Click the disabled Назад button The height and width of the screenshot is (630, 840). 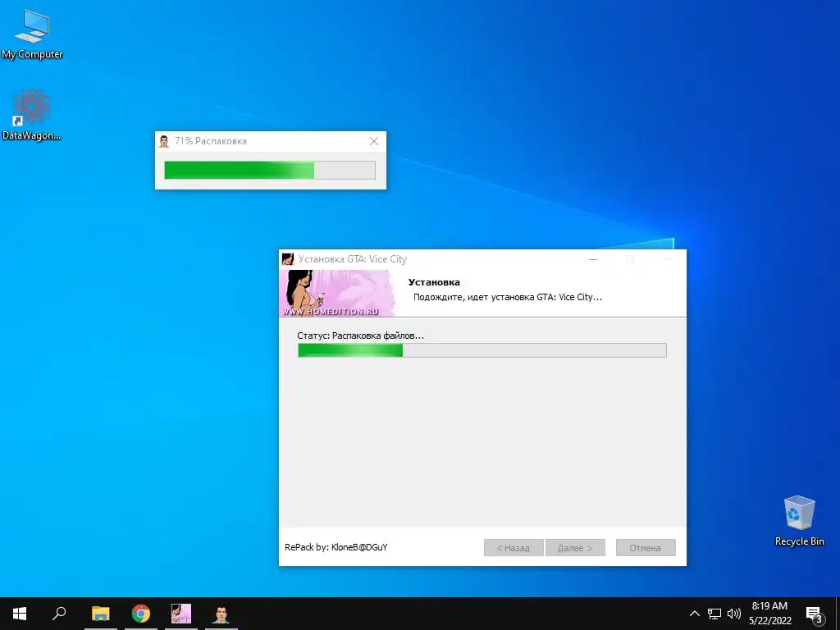[514, 547]
